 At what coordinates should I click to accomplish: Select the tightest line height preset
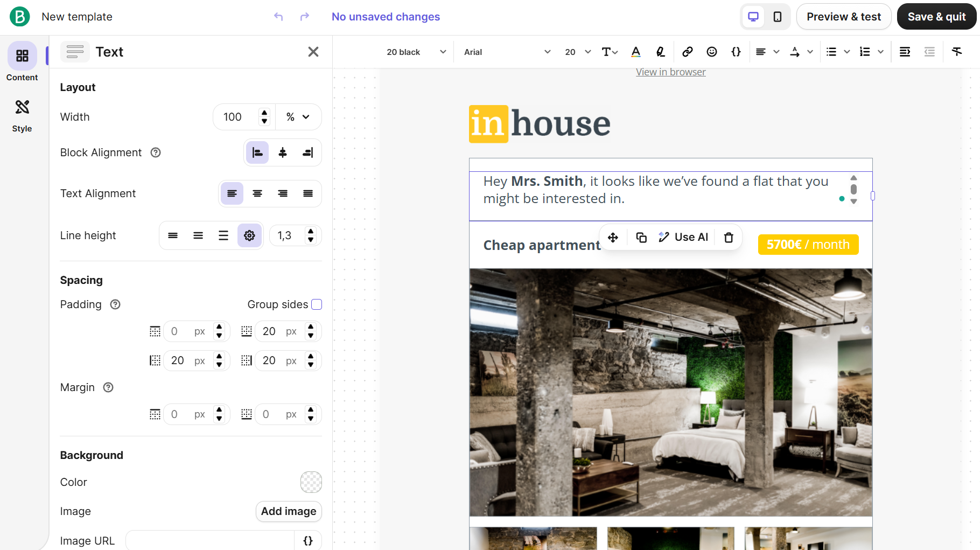pos(173,235)
